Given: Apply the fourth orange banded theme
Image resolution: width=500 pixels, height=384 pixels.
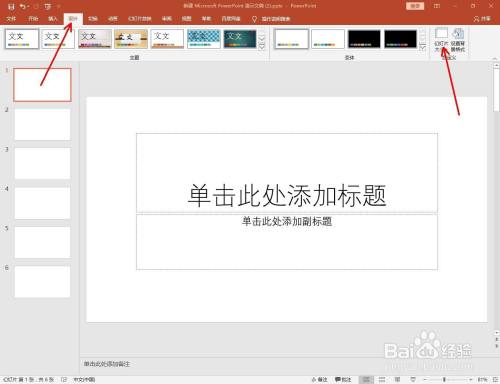Looking at the screenshot, I should tap(131, 39).
